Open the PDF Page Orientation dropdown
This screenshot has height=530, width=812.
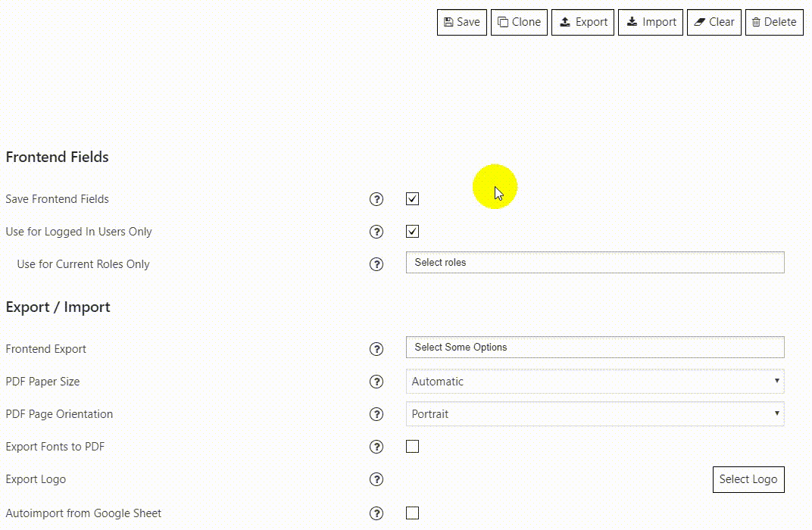pos(595,414)
